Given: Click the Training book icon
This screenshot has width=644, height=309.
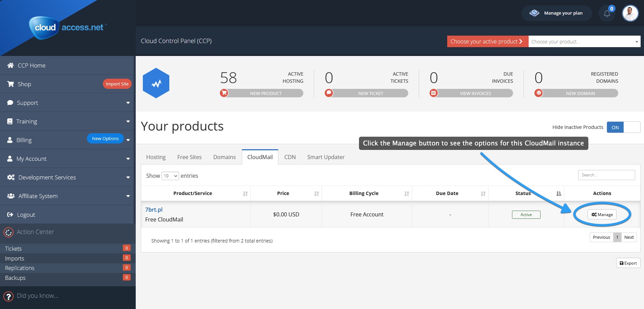Looking at the screenshot, I should [x=10, y=121].
